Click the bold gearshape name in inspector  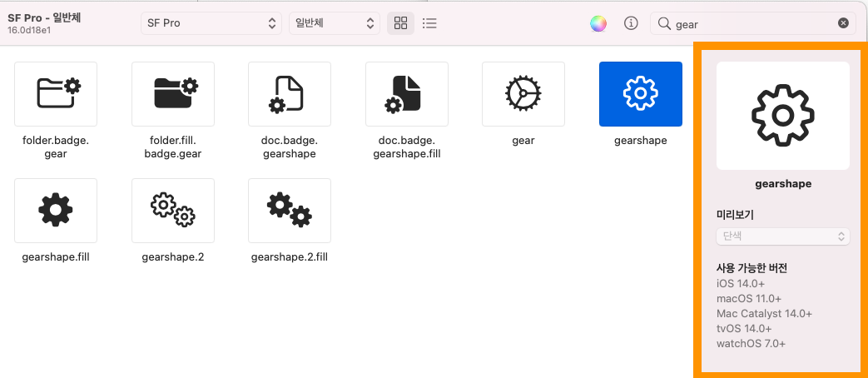coord(783,184)
